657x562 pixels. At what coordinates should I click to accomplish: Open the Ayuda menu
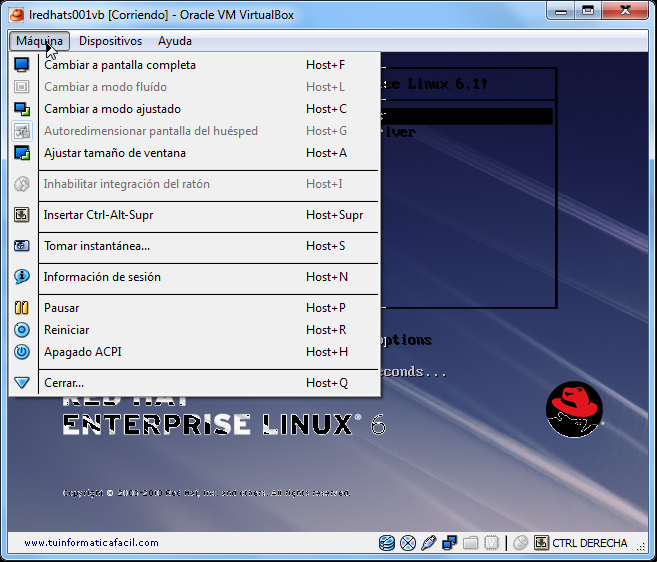point(175,41)
